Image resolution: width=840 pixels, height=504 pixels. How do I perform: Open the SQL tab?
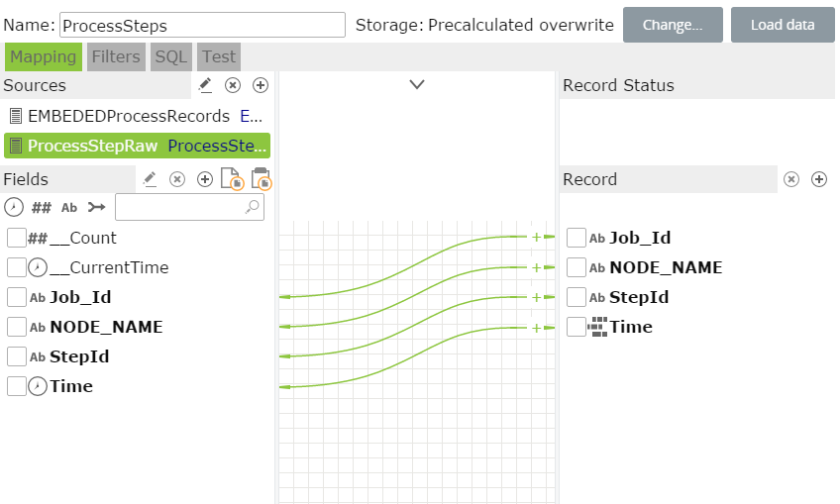click(x=171, y=56)
